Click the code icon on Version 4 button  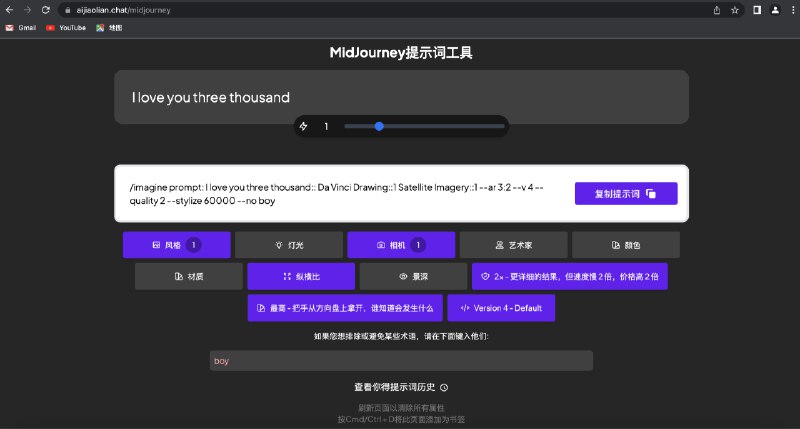tap(464, 308)
